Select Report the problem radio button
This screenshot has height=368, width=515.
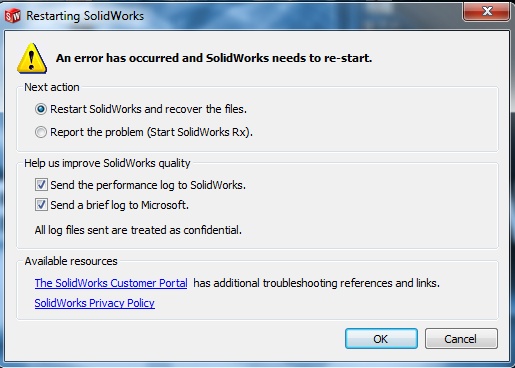pos(41,132)
